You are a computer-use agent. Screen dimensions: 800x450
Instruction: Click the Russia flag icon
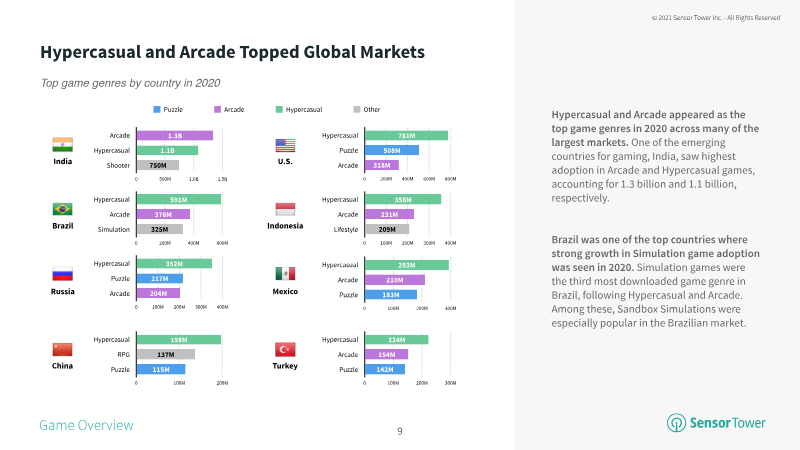pyautogui.click(x=62, y=274)
